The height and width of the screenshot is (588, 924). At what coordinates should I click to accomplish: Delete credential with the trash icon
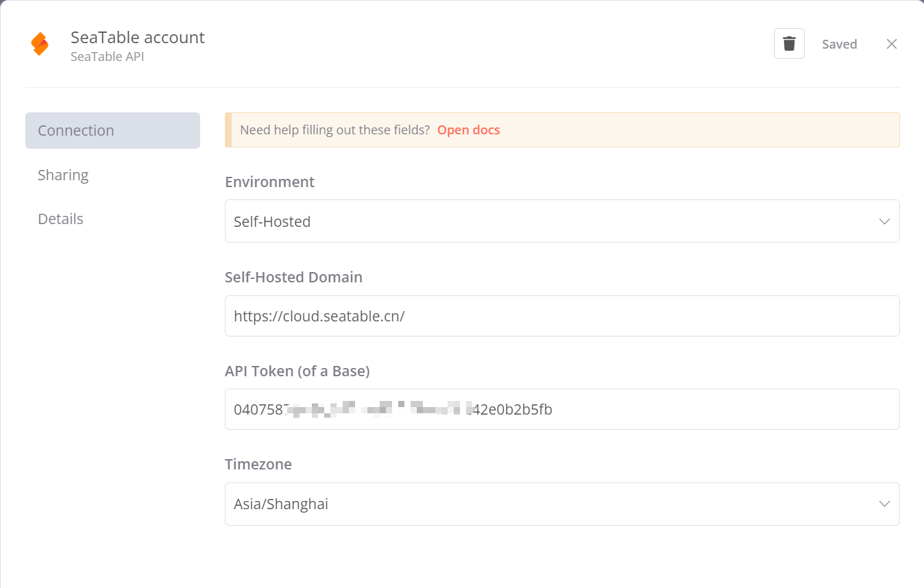pyautogui.click(x=789, y=44)
